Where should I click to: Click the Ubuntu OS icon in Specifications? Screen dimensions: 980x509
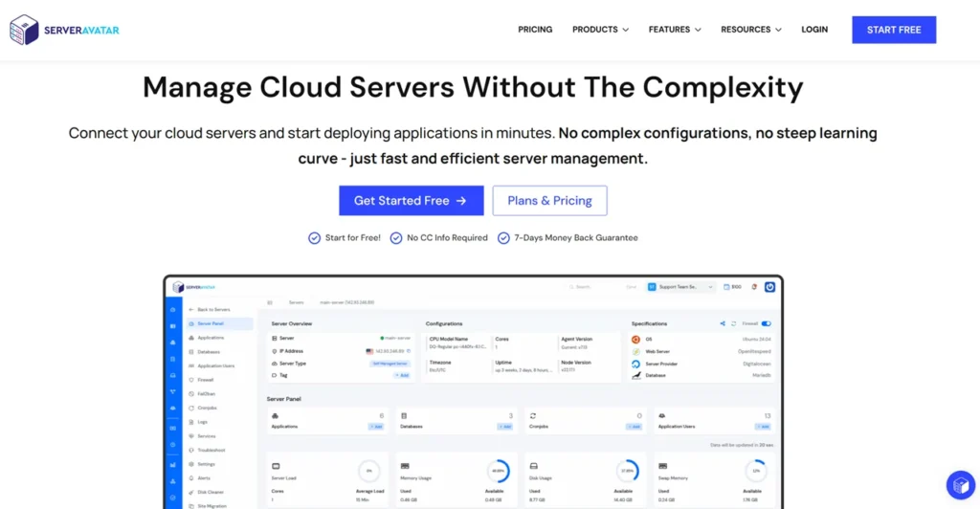coord(635,339)
